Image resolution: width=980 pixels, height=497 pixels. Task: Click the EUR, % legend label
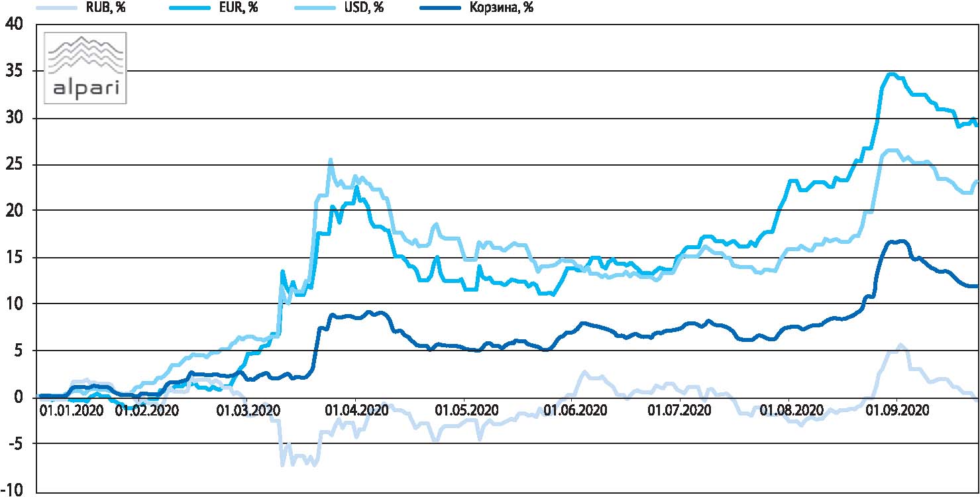tap(239, 9)
